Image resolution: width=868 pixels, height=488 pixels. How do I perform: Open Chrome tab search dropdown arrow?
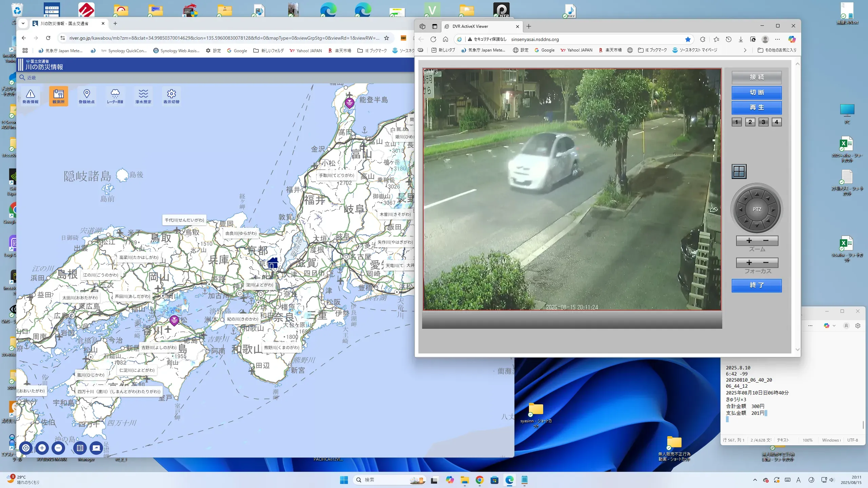click(23, 23)
